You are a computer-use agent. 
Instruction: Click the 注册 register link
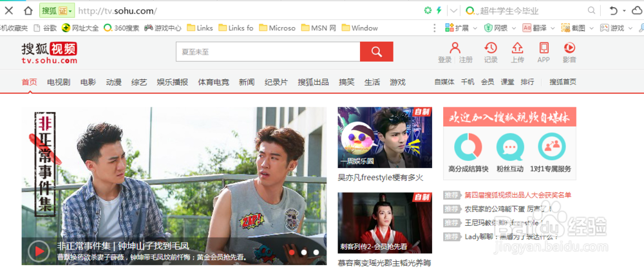click(x=466, y=60)
